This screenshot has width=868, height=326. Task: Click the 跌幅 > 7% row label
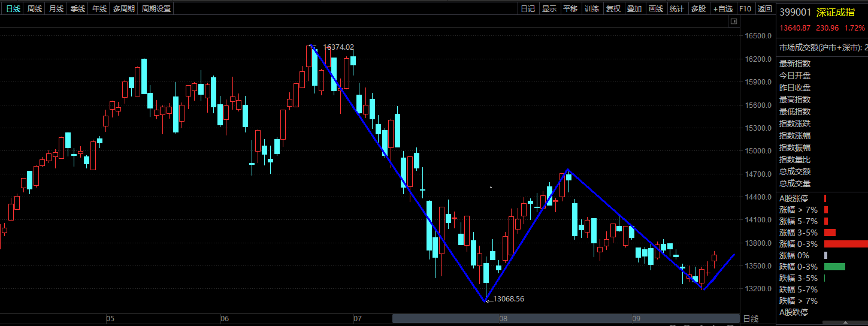[x=799, y=301]
